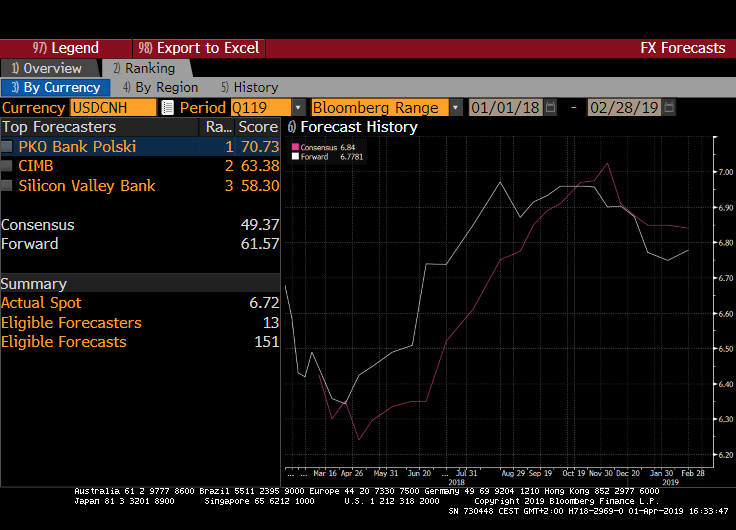
Task: Open calendar for end date 02/28/19
Action: [668, 108]
